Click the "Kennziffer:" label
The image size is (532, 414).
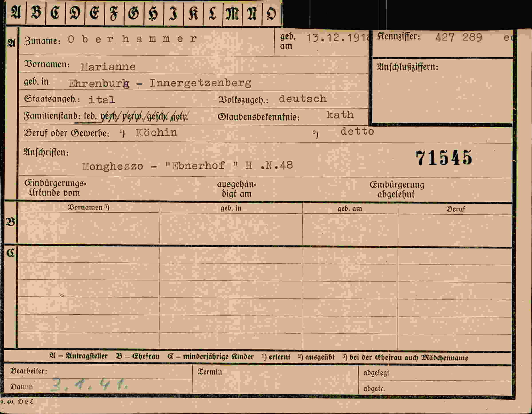pyautogui.click(x=398, y=37)
